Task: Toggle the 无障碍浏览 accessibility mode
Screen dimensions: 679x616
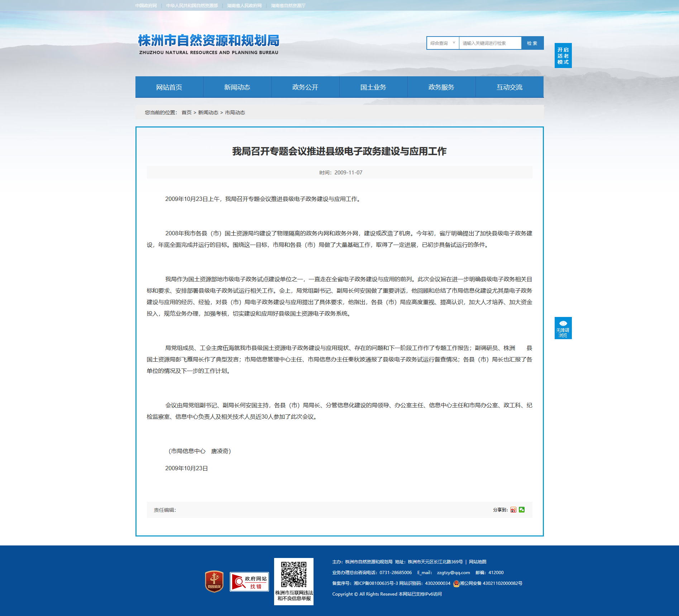Action: tap(563, 328)
